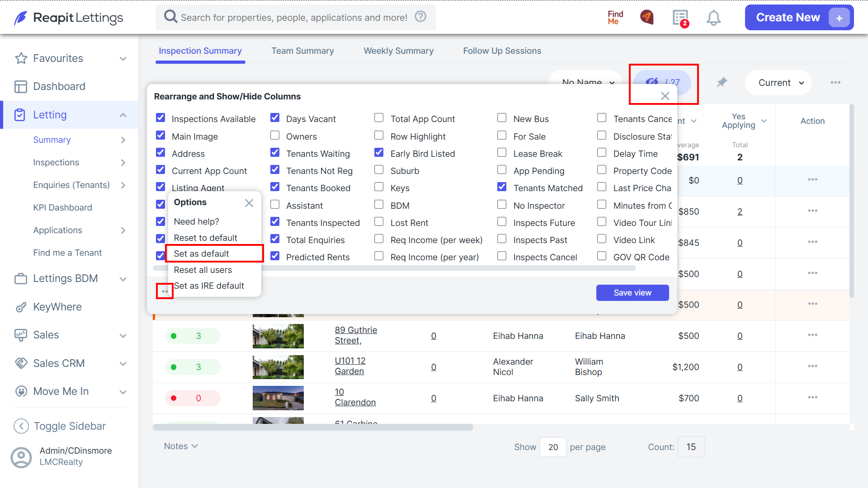Click the Find Me icon
Screen dimensions: 868x488
coord(615,17)
